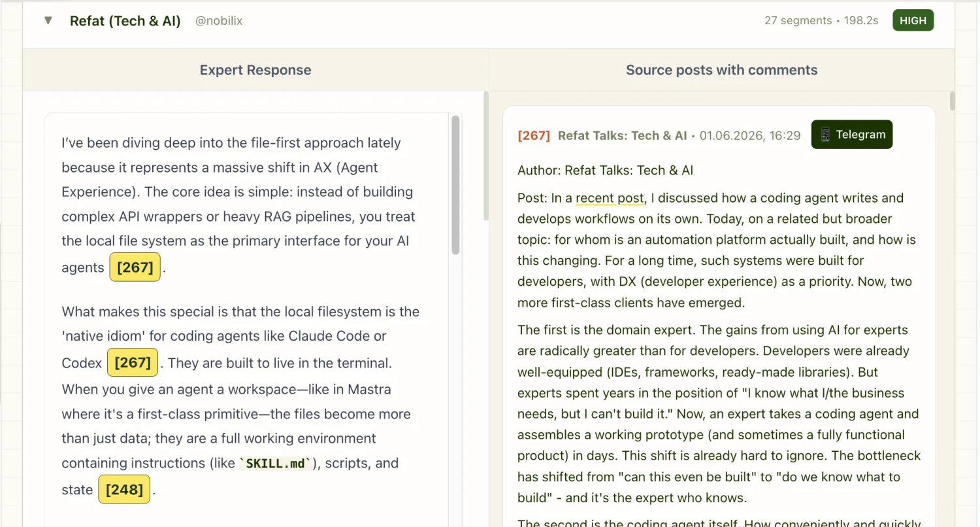Screen dimensions: 980x527
Task: Select the Source posts with comments header
Action: [721, 70]
